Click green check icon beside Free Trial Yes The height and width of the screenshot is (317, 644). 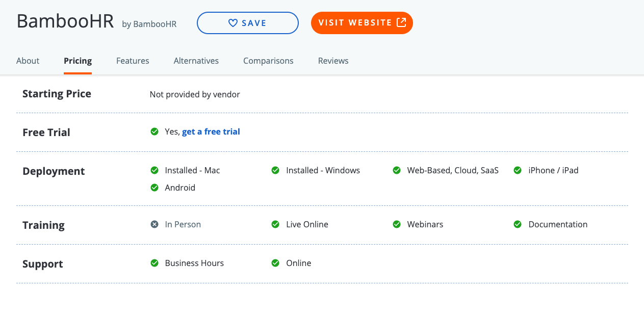point(154,131)
